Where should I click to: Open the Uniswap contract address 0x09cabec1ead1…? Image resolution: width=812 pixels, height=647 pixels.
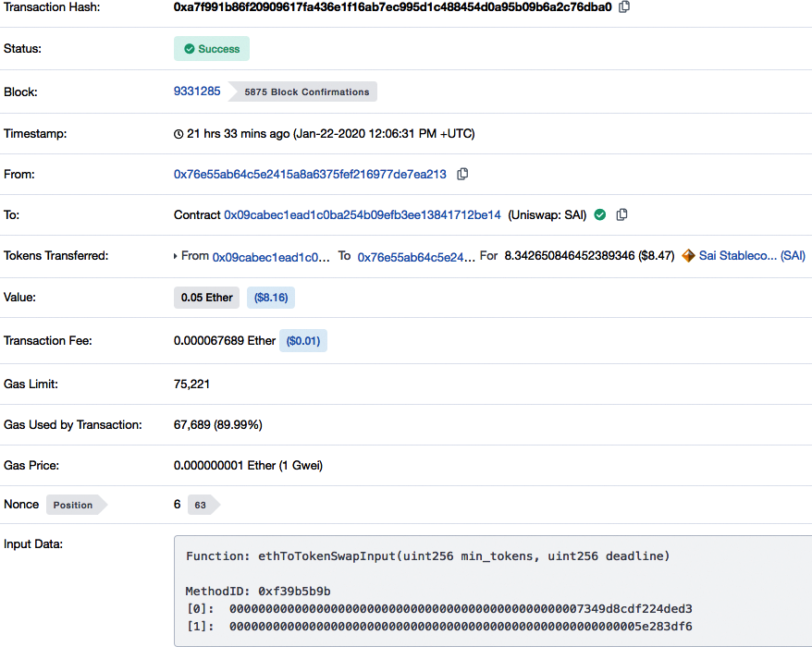click(x=362, y=214)
